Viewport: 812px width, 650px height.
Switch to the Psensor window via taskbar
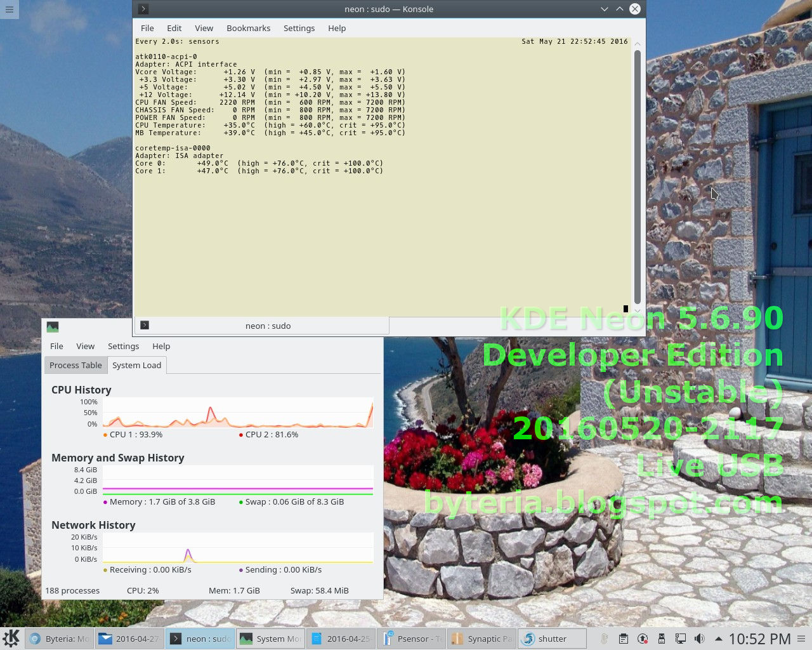[411, 638]
